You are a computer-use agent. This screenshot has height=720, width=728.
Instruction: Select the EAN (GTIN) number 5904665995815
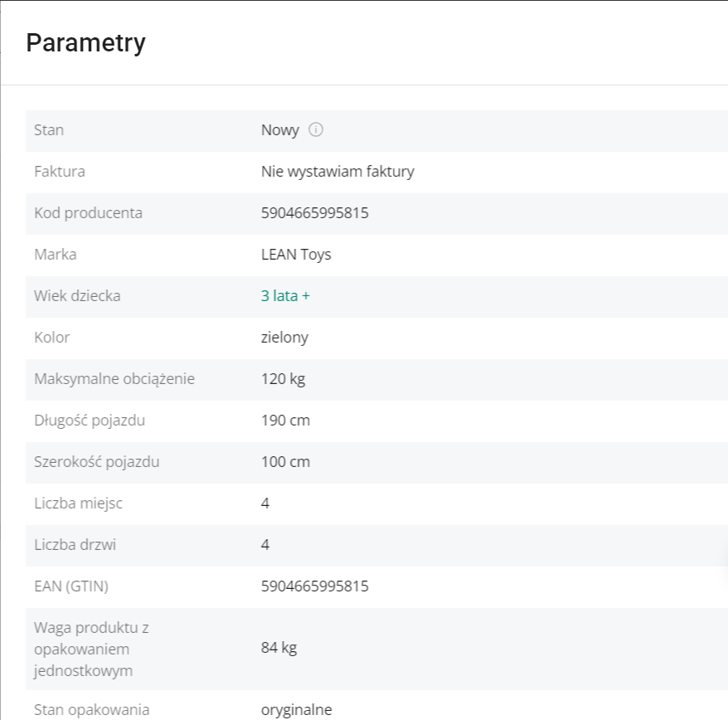315,586
